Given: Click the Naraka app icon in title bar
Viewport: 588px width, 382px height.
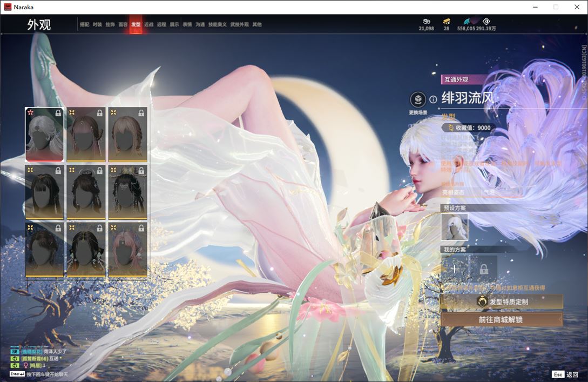Looking at the screenshot, I should tap(8, 7).
